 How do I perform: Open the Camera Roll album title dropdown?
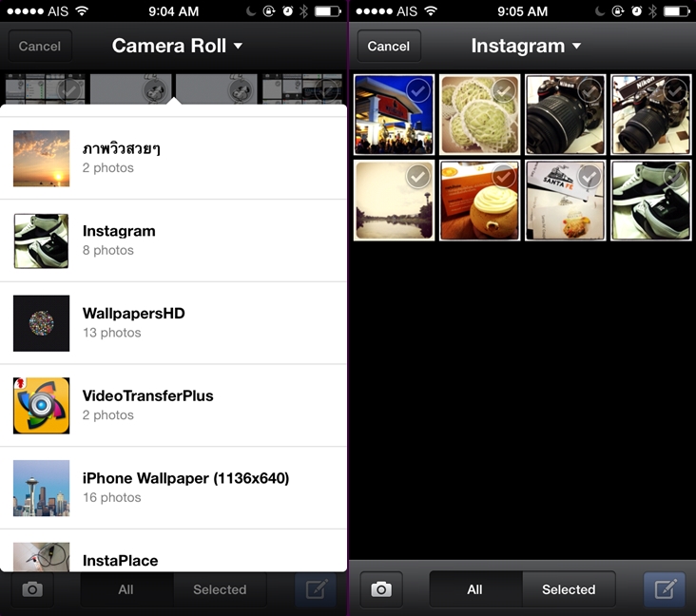click(x=177, y=46)
